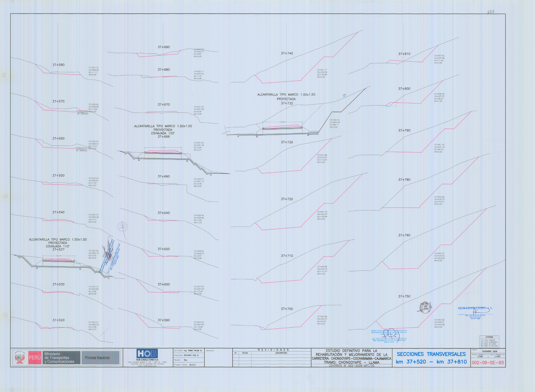Click the plotter initials M.CH.C
This screenshot has height=392, width=535.
pyautogui.click(x=193, y=365)
